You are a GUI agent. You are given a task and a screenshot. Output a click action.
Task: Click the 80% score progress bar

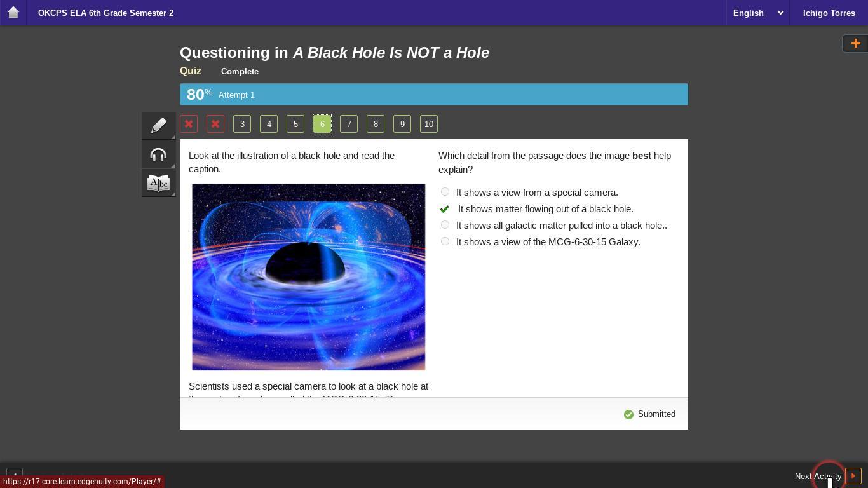(434, 95)
